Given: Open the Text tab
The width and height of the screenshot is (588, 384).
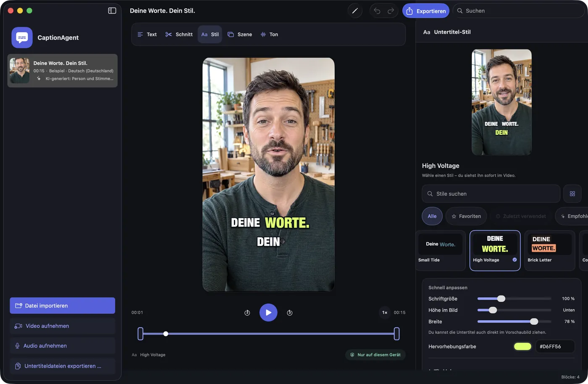Looking at the screenshot, I should (147, 34).
